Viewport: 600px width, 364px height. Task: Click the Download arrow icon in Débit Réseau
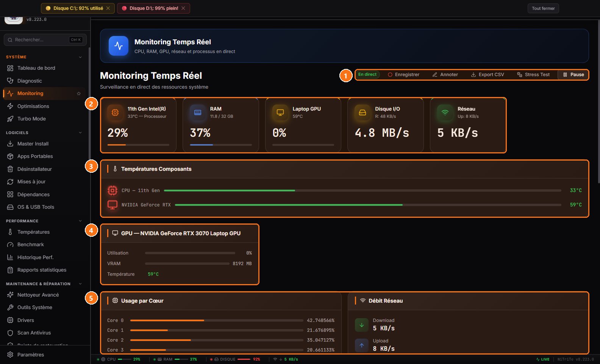pos(362,325)
